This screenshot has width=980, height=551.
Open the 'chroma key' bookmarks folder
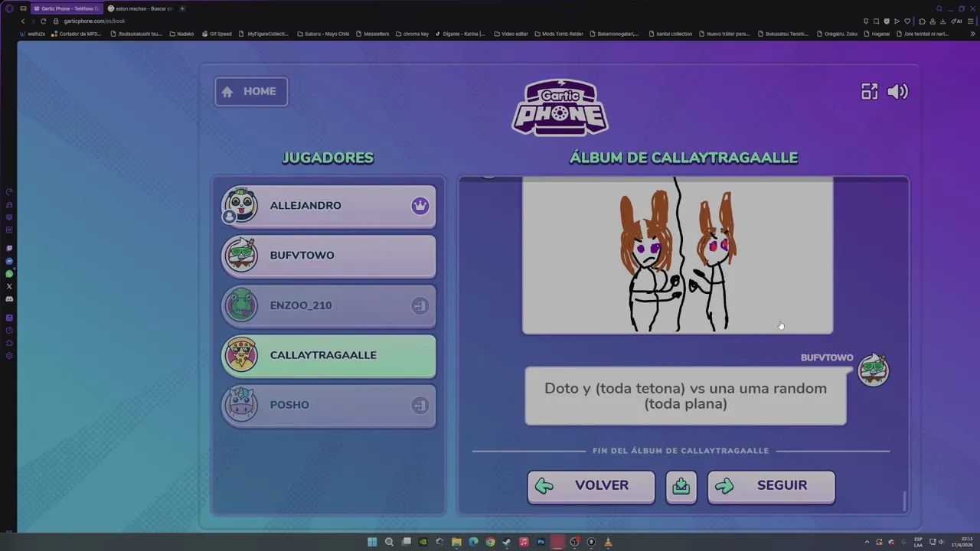pos(412,34)
